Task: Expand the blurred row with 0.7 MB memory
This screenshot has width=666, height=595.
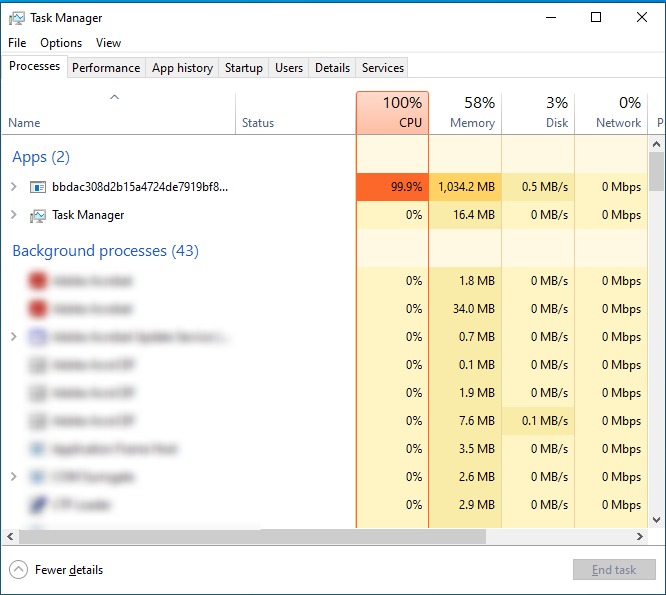Action: pos(14,337)
